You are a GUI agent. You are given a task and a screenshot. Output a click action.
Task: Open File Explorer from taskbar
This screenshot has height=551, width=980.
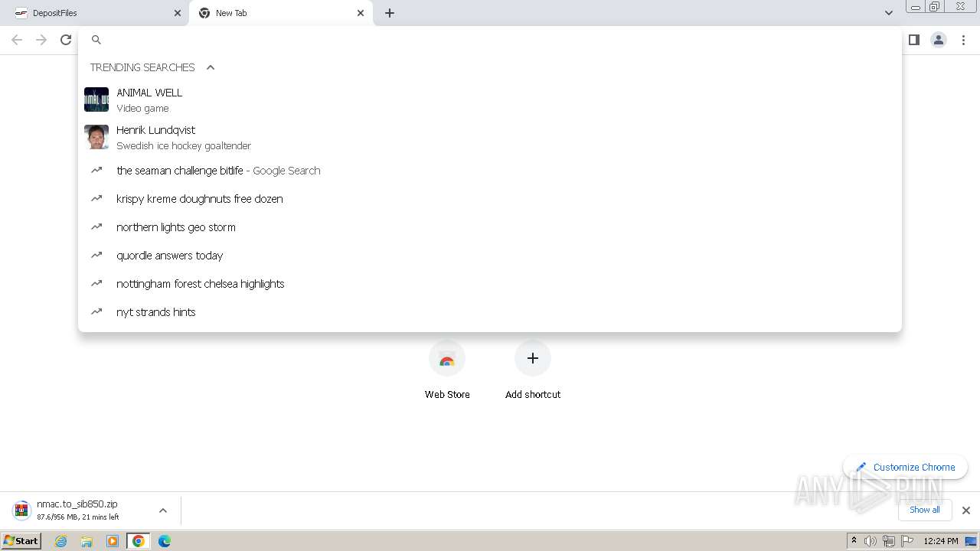pyautogui.click(x=87, y=541)
